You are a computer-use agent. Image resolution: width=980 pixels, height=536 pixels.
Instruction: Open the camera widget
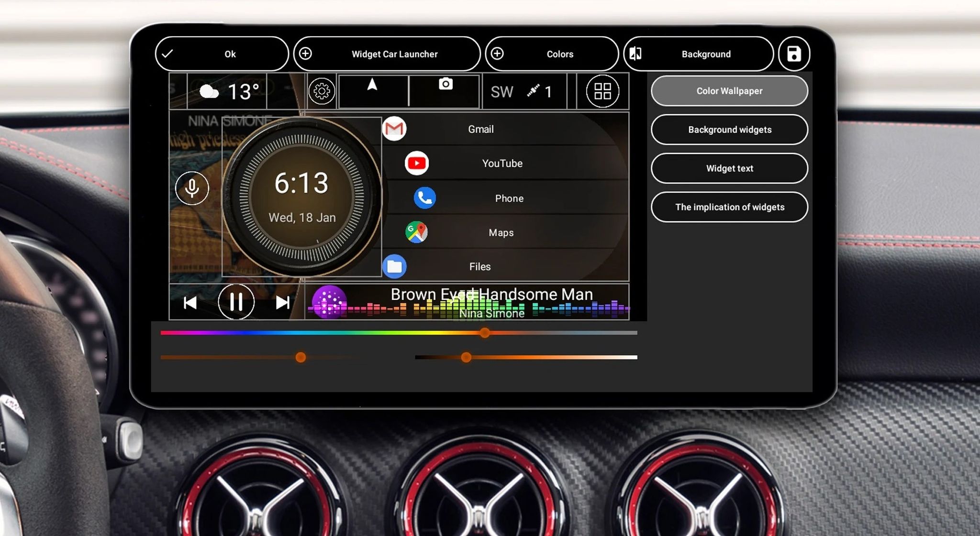[445, 85]
